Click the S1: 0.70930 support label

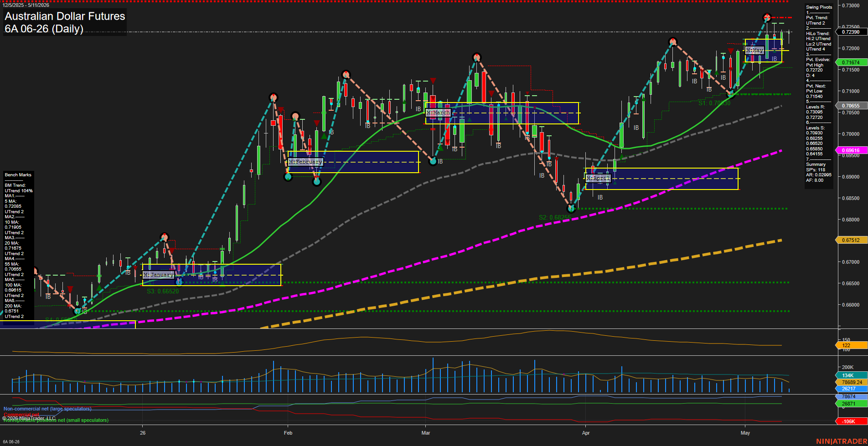tap(714, 103)
